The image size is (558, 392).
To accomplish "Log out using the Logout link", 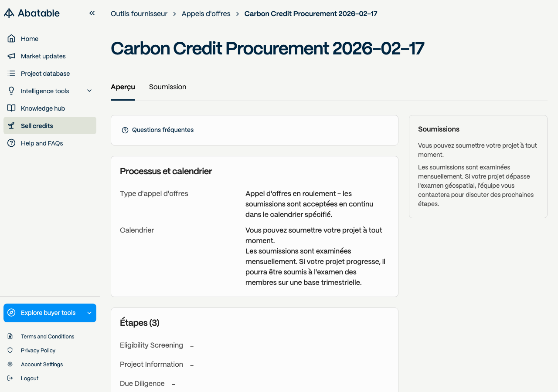I will pos(30,378).
